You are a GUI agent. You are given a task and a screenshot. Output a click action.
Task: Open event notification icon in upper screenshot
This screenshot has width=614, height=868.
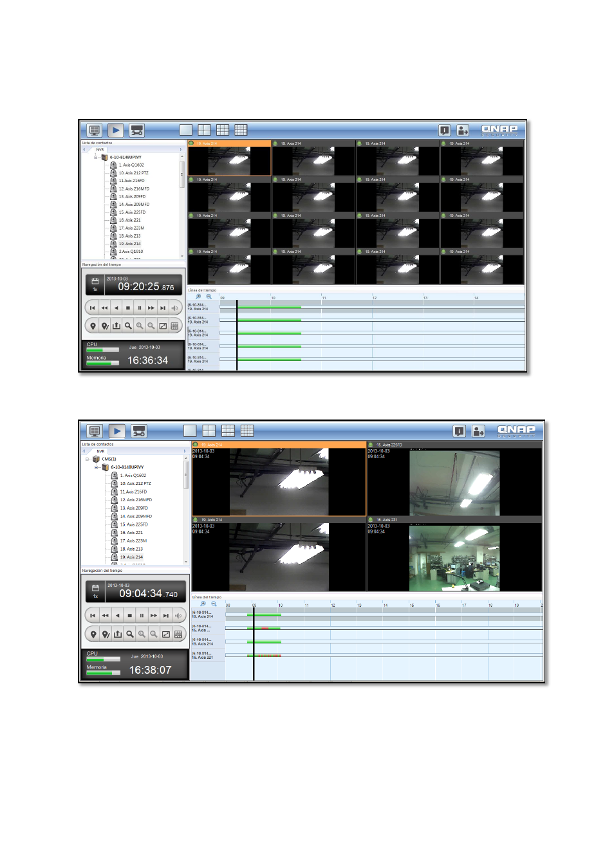click(444, 131)
